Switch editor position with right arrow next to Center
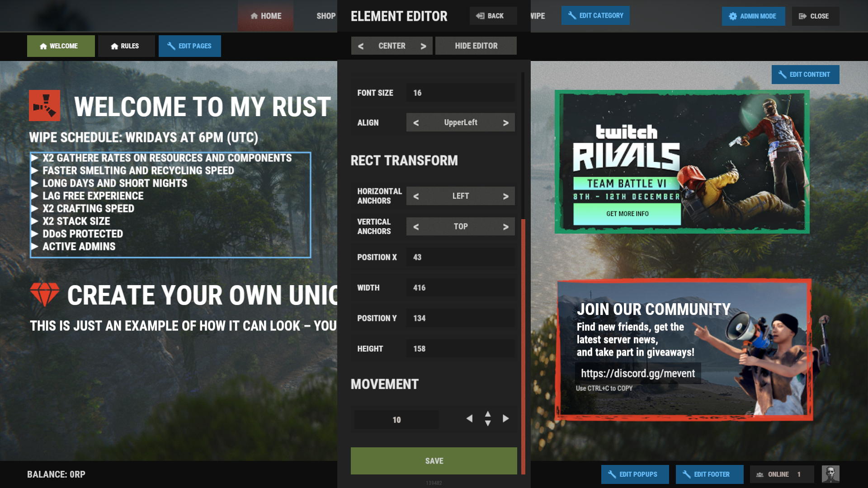 point(423,46)
